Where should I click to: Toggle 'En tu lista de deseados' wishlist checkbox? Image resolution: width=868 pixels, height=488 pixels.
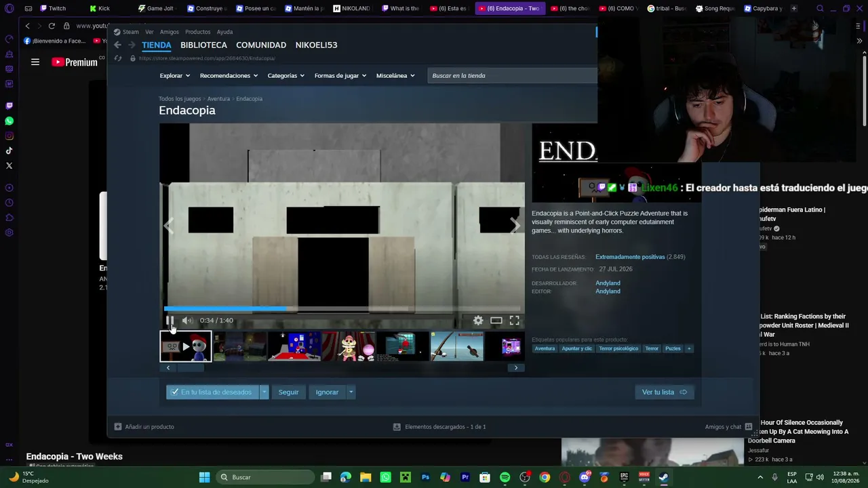tap(175, 392)
